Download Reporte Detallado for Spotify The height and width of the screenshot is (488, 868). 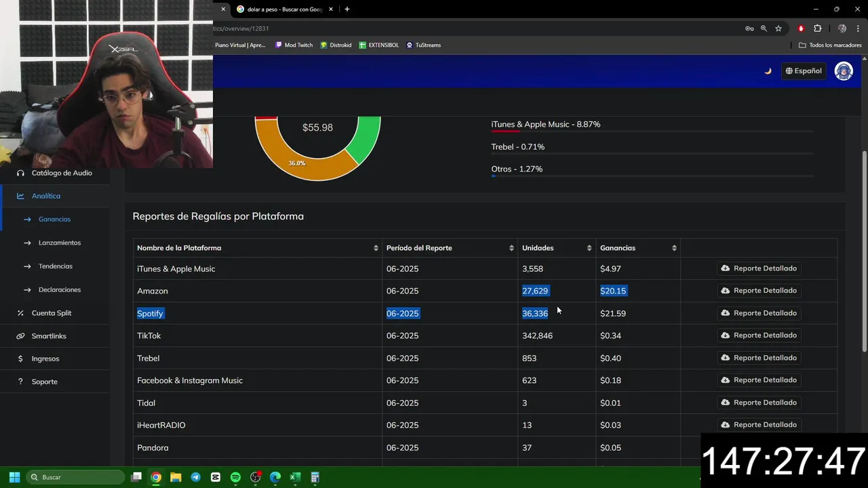759,313
